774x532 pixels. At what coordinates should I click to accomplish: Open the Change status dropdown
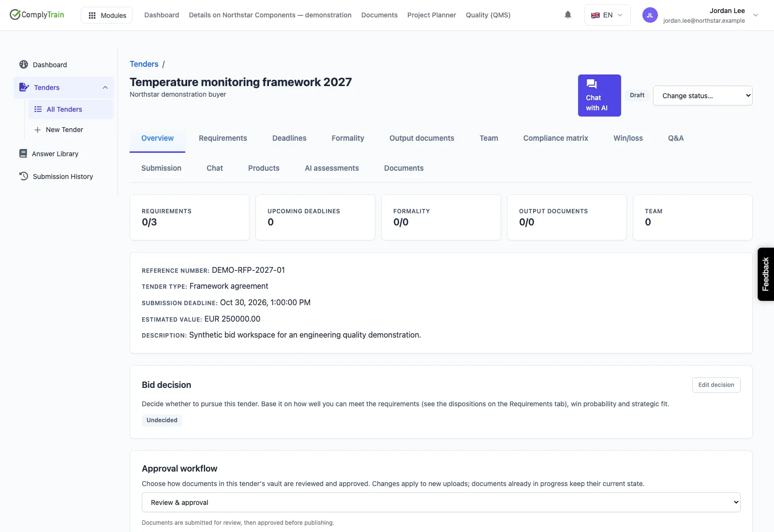(702, 95)
